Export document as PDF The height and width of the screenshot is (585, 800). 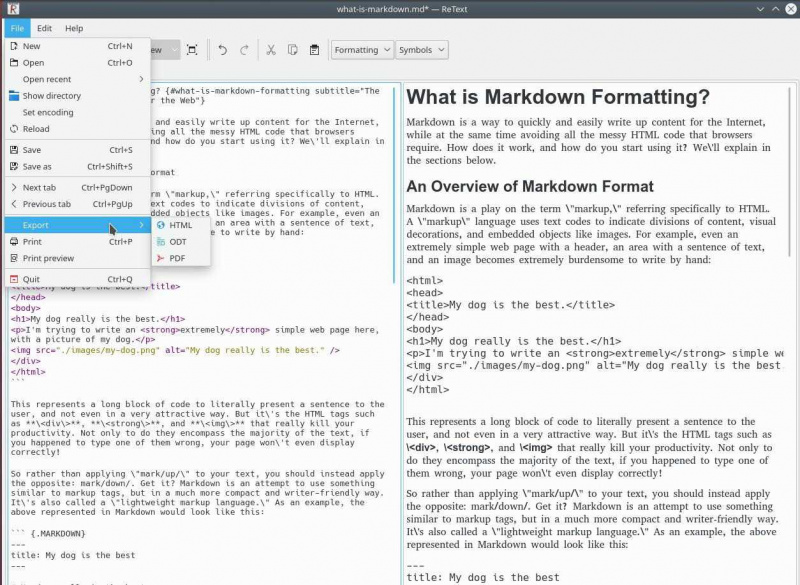point(181,258)
